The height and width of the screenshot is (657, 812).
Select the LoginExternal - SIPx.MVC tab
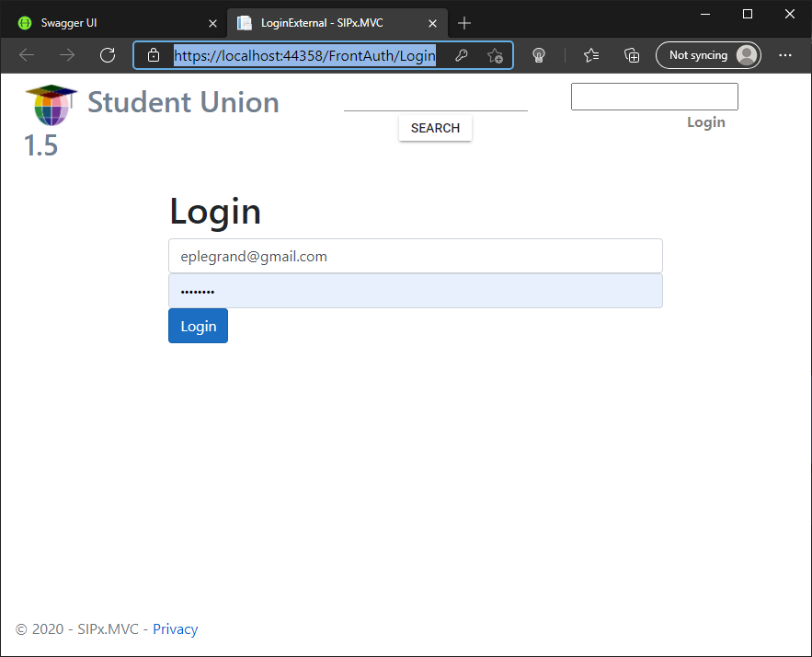point(337,23)
